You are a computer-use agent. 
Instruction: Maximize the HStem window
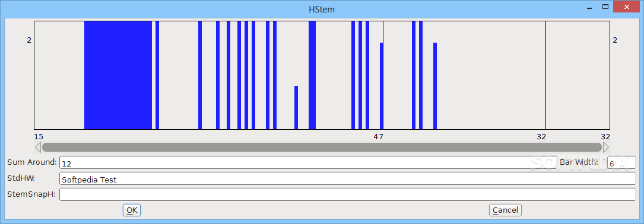click(605, 7)
